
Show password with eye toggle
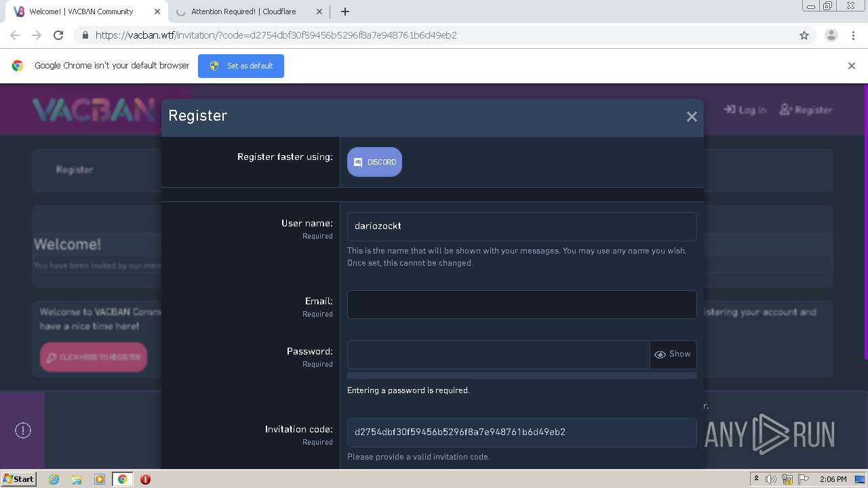click(673, 354)
